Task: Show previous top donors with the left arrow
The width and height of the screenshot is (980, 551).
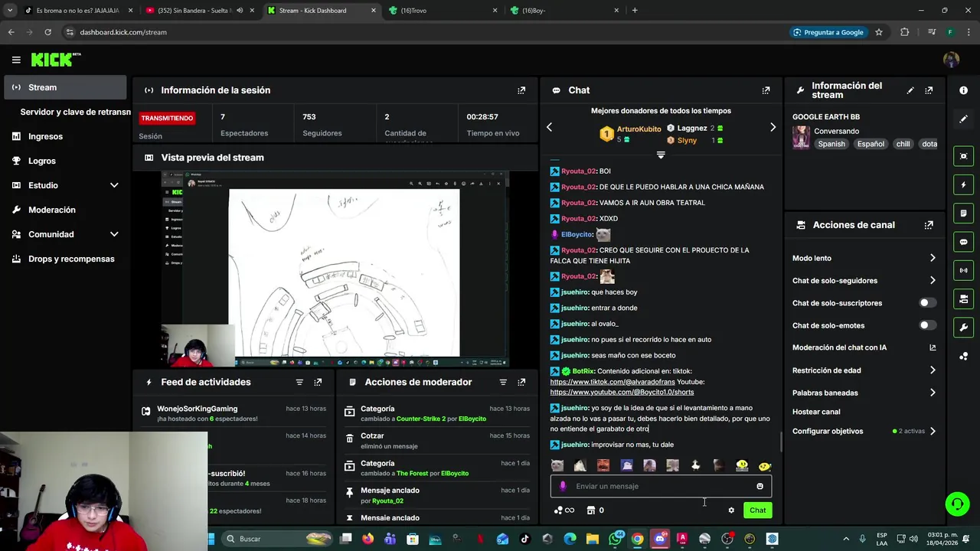Action: pyautogui.click(x=549, y=127)
